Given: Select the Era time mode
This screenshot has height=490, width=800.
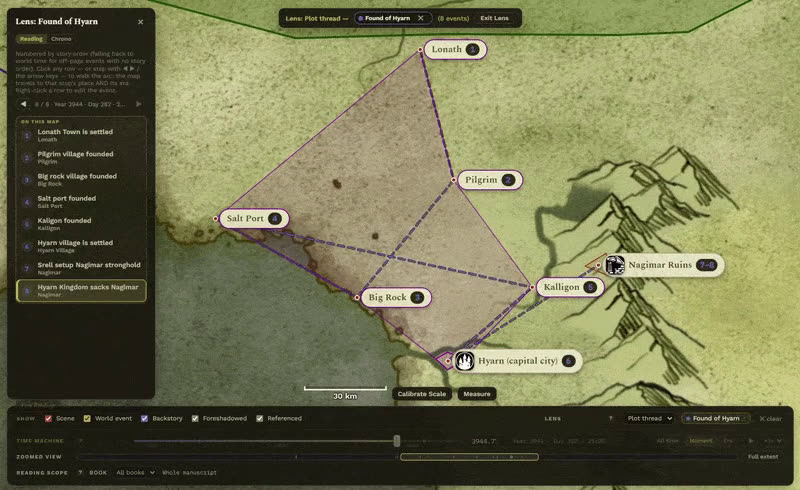Looking at the screenshot, I should point(728,440).
